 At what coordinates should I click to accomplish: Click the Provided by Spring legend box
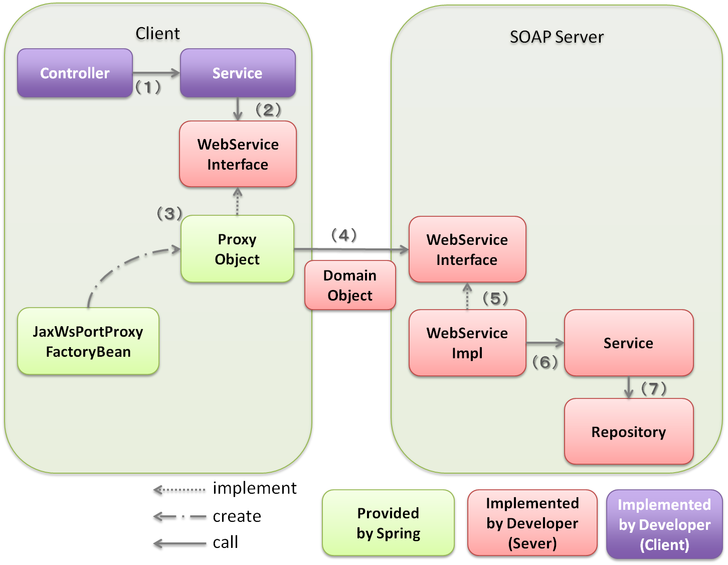click(x=388, y=523)
